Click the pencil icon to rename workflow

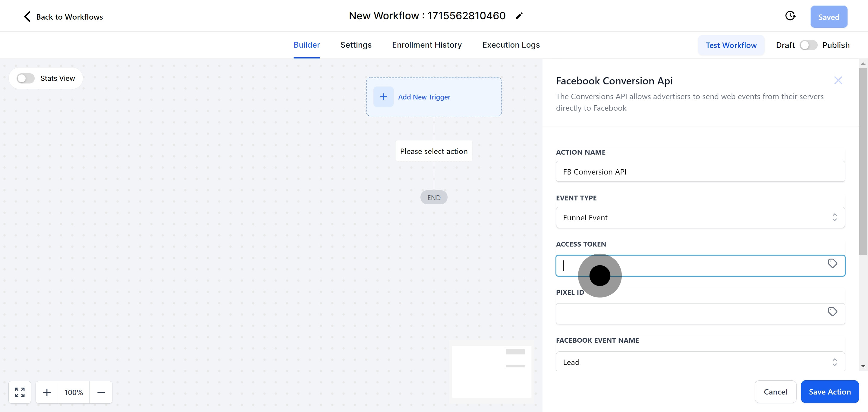pyautogui.click(x=519, y=16)
